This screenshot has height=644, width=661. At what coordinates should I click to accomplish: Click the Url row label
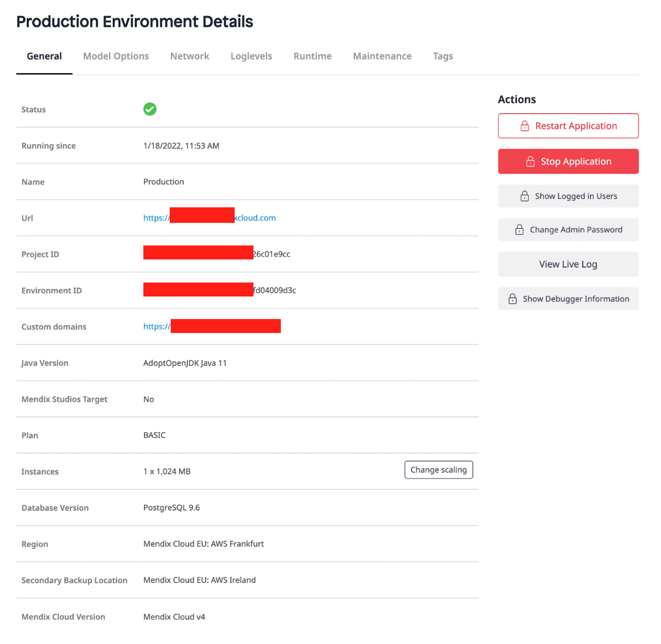(x=27, y=218)
